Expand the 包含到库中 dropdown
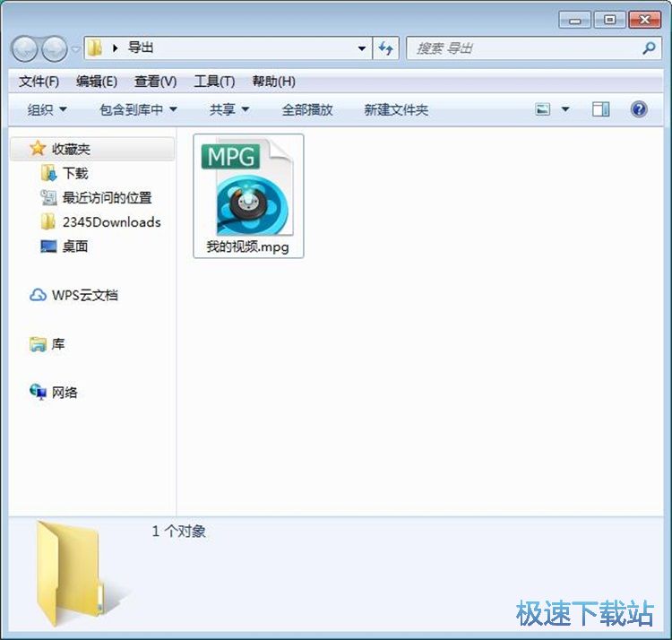Viewport: 672px width, 640px height. (x=138, y=109)
